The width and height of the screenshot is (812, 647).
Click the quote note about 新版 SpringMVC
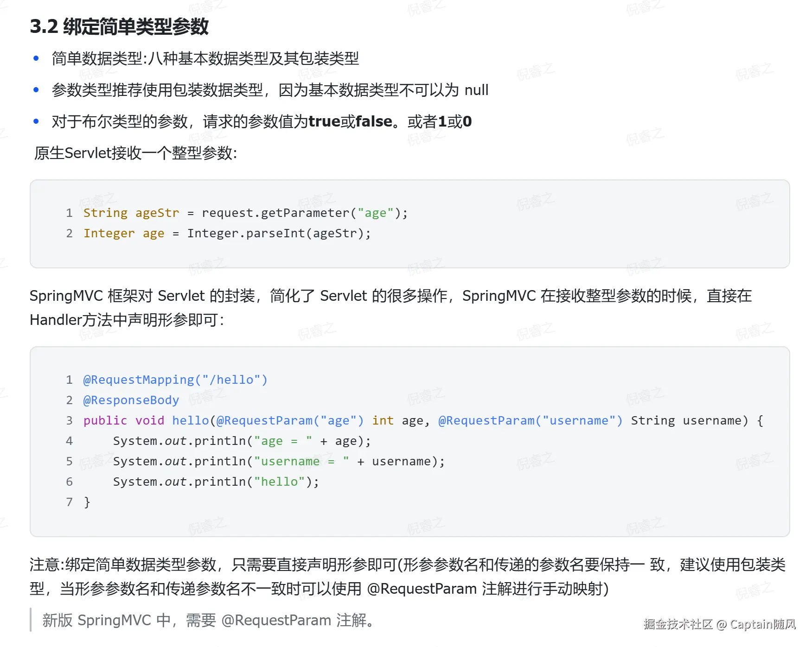[209, 620]
